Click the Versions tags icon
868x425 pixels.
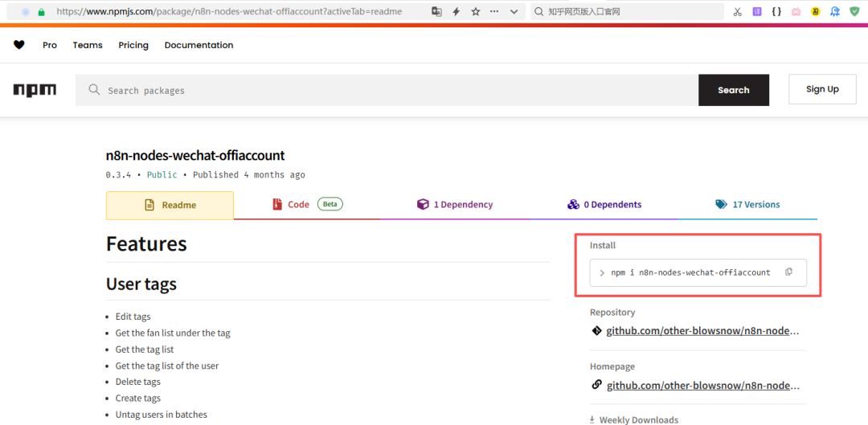pos(721,204)
